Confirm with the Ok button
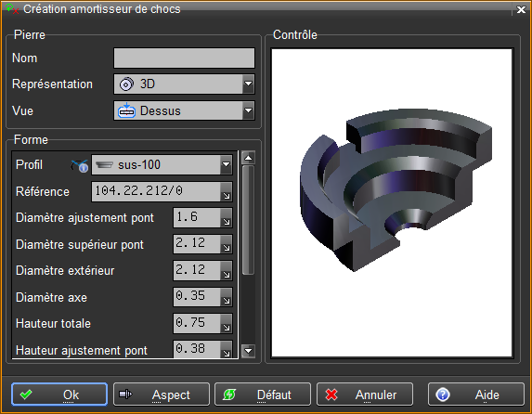Viewport: 532px width, 414px height. [59, 395]
